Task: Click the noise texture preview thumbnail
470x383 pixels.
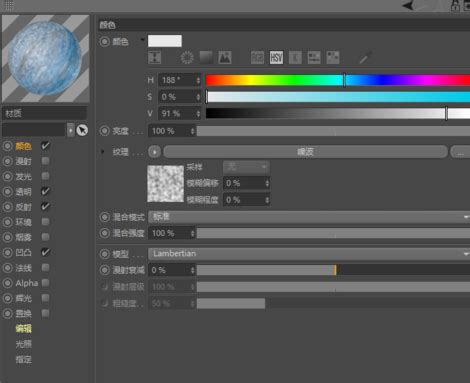Action: [166, 184]
